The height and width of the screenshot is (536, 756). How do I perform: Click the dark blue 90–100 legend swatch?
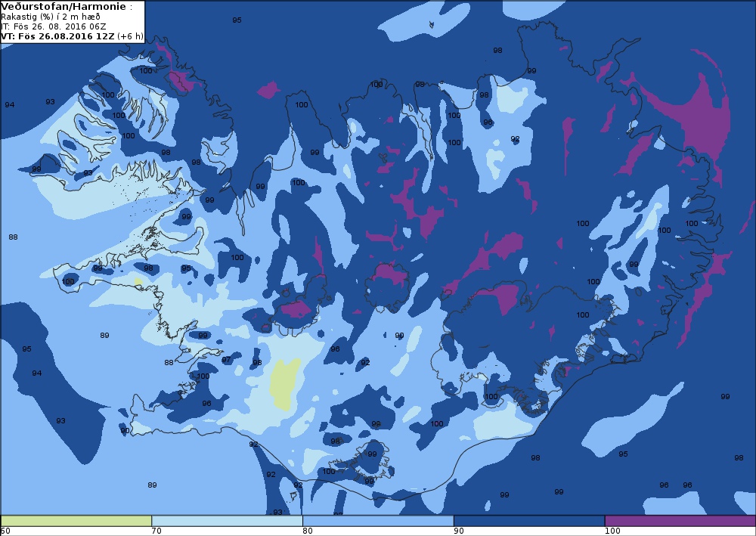[529, 521]
